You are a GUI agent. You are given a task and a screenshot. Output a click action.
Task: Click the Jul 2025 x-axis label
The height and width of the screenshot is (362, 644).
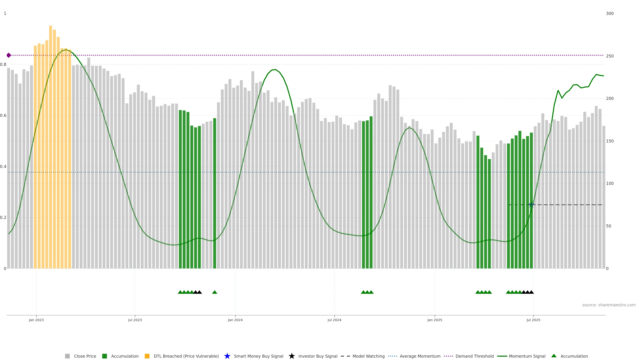click(533, 320)
